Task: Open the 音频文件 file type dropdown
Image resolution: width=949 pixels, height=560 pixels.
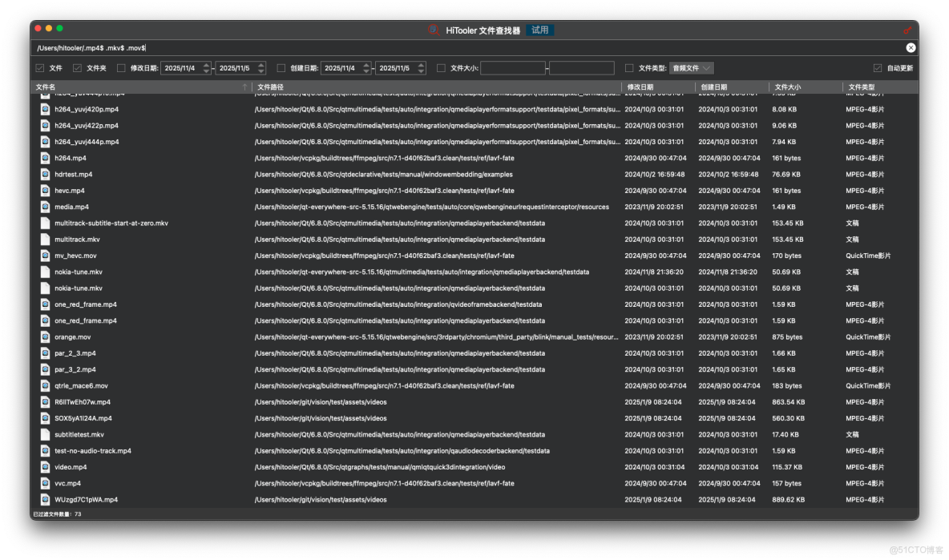Action: pyautogui.click(x=691, y=68)
